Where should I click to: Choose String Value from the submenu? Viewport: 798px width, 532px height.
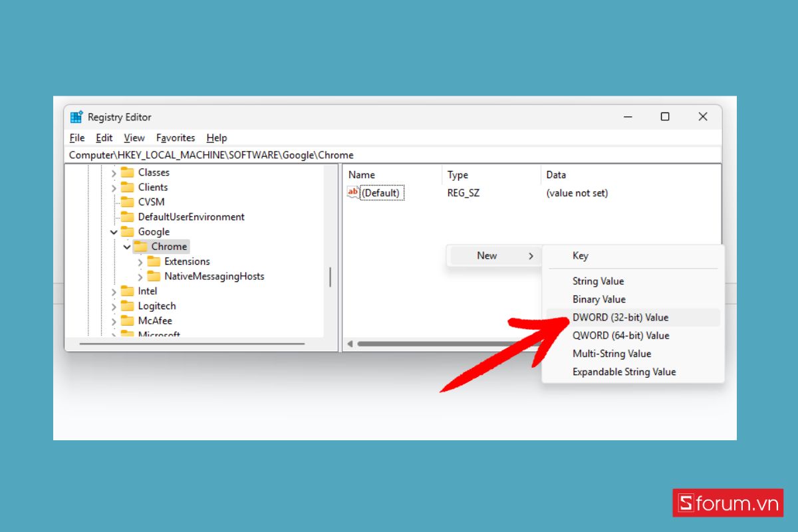(x=632, y=281)
